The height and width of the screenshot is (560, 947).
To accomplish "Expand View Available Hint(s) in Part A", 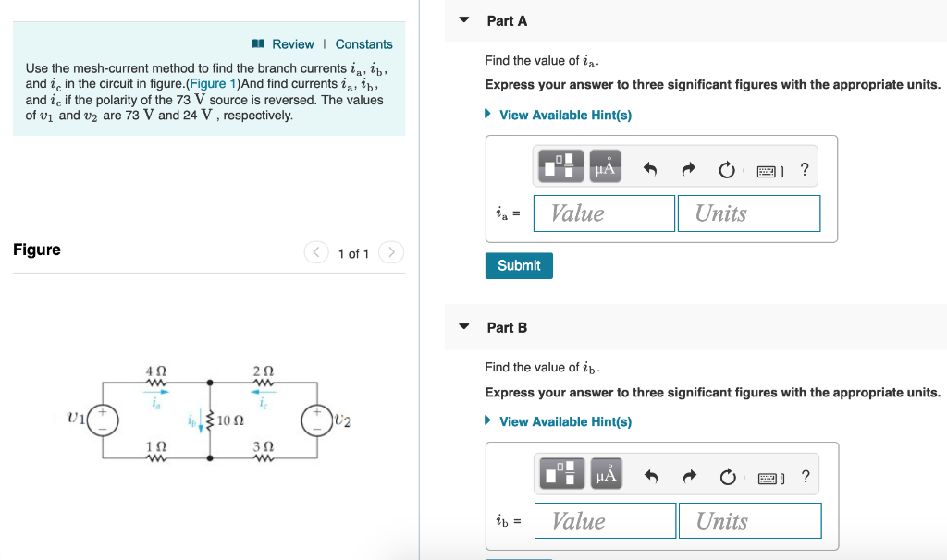I will [x=564, y=115].
